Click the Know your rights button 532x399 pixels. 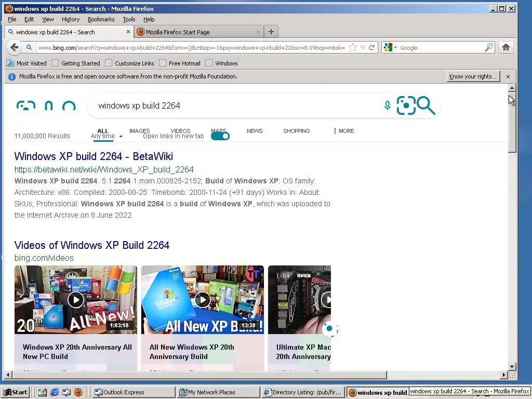(473, 76)
